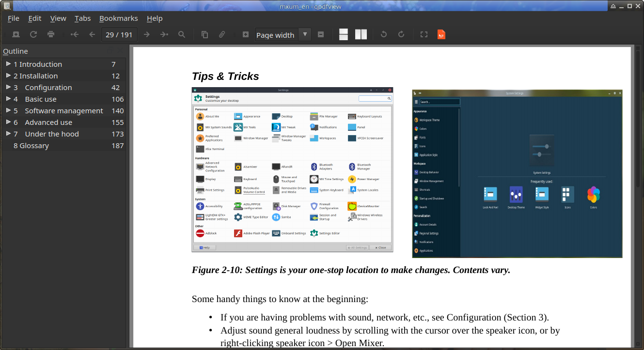Toggle two pages layout mode
Screen dimensions: 644x350
(361, 34)
